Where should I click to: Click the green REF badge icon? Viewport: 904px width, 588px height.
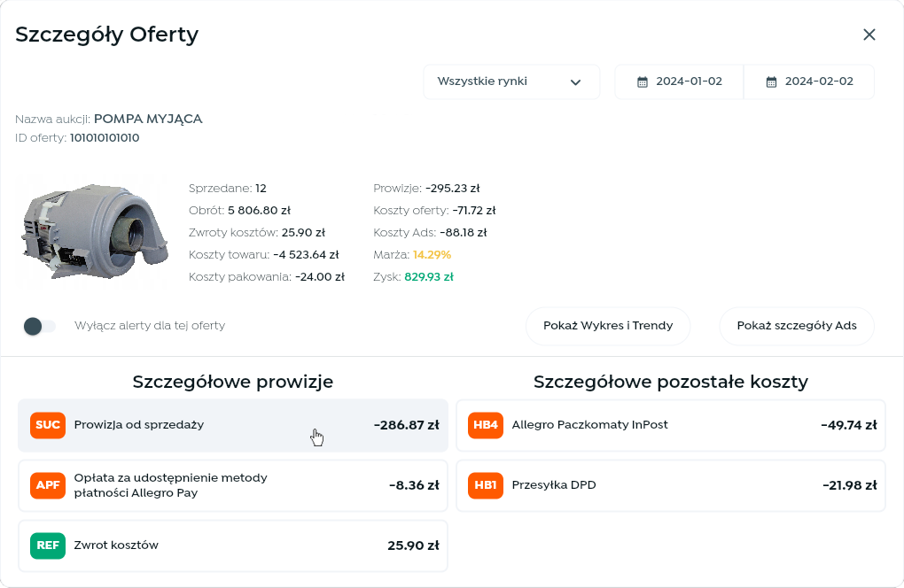click(x=48, y=545)
